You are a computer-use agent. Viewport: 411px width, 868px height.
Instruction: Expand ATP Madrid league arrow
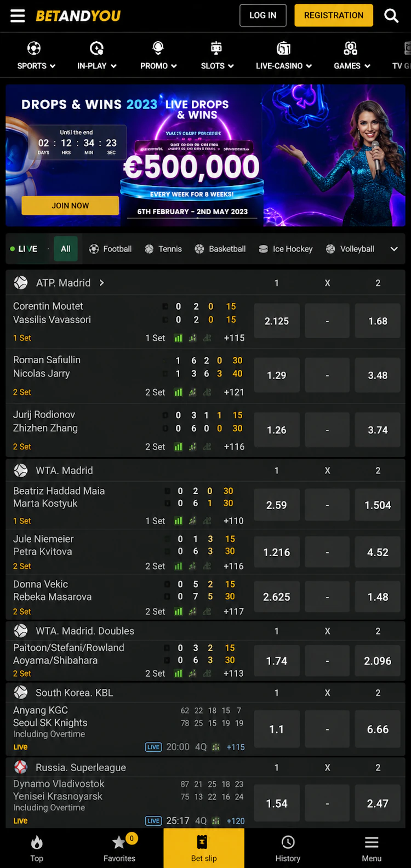102,283
